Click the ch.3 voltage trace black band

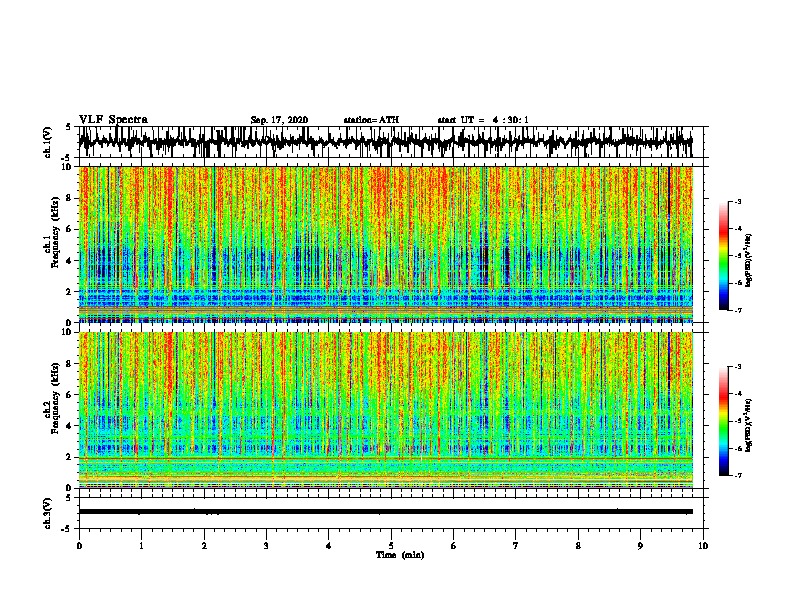pyautogui.click(x=385, y=512)
